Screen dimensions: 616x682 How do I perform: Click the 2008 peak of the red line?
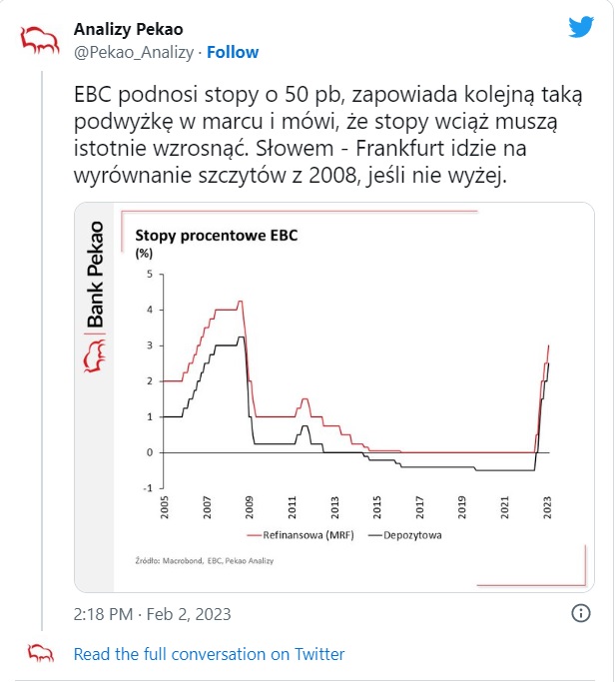(x=240, y=301)
